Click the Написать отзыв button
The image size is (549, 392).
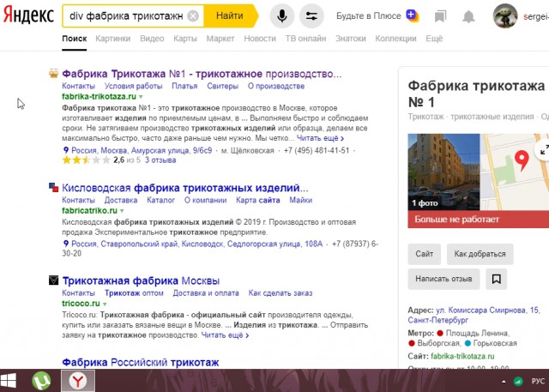point(443,279)
